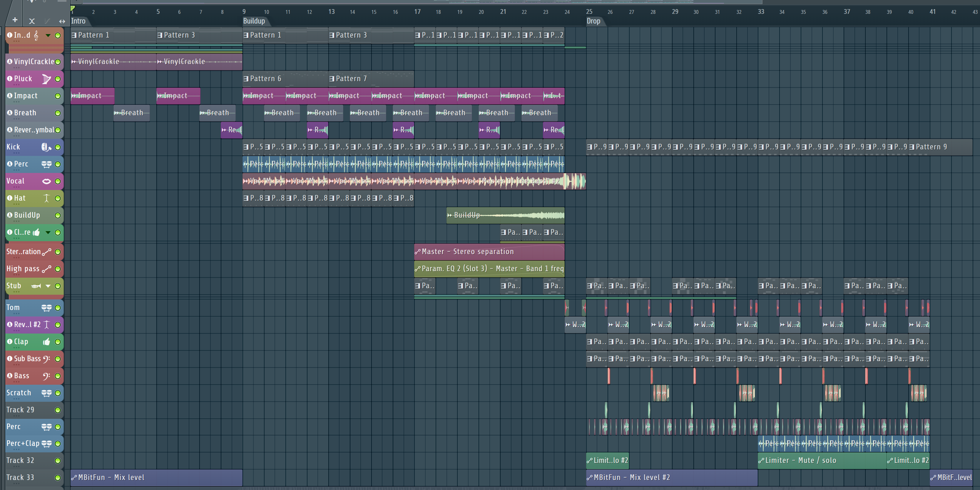Click the kick drum icon on Kick track

[x=46, y=147]
